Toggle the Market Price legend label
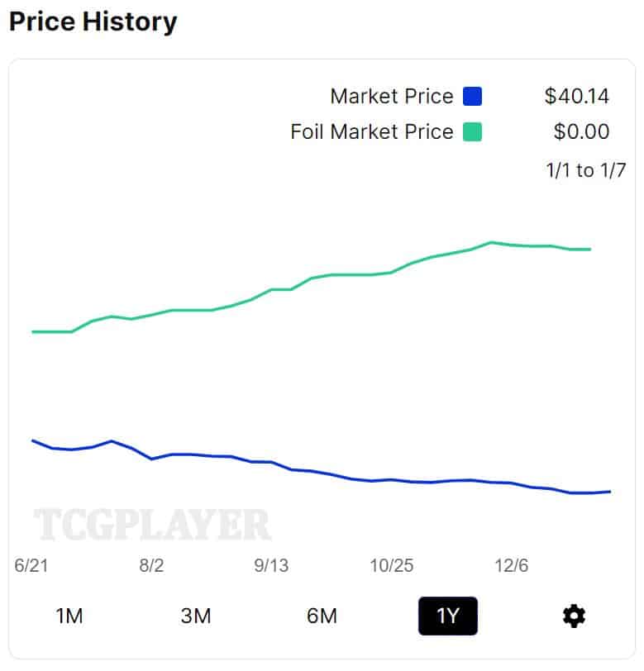This screenshot has height=671, width=644. pyautogui.click(x=391, y=97)
